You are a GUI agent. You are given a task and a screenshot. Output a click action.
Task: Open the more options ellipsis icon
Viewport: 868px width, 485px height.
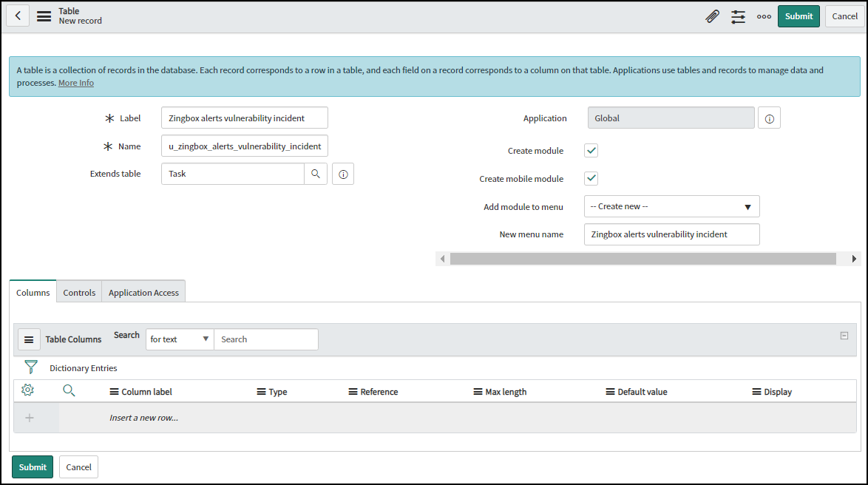point(764,16)
